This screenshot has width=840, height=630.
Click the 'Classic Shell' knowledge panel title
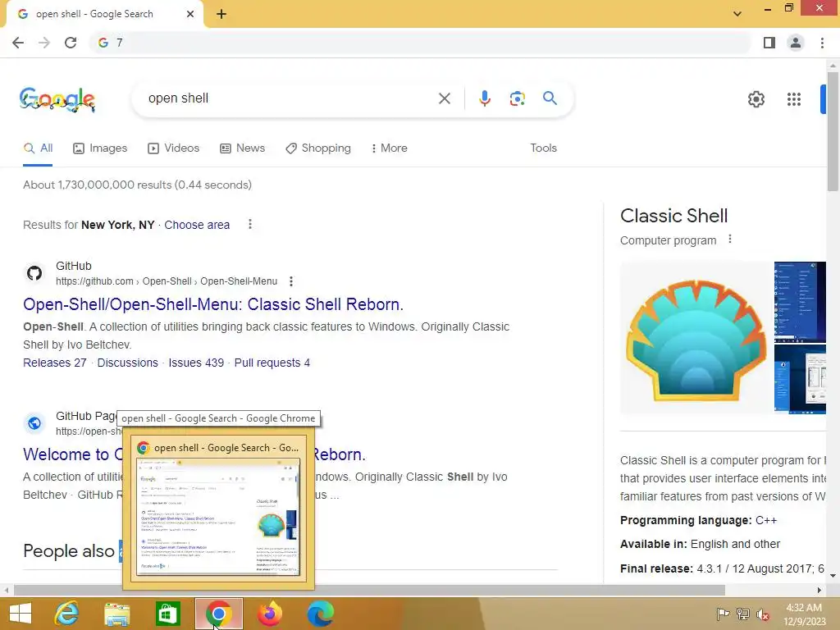[673, 216]
